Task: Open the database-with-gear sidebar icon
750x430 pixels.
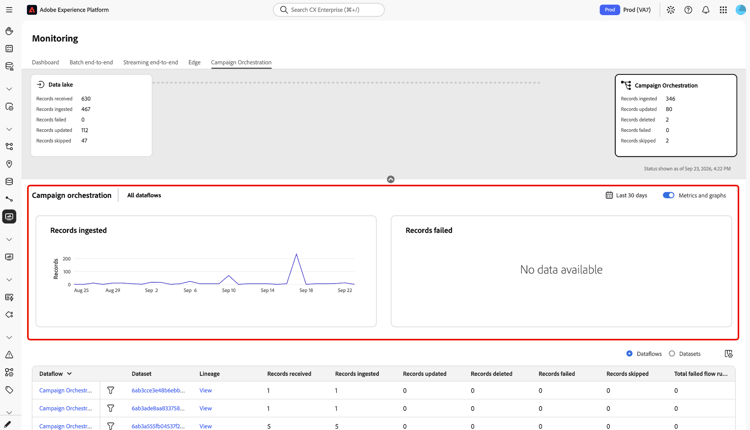Action: pyautogui.click(x=9, y=66)
